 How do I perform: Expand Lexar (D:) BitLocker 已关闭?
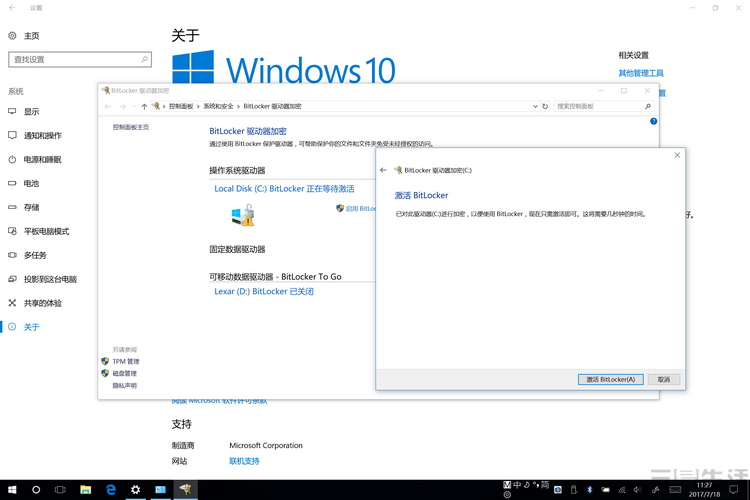click(264, 291)
